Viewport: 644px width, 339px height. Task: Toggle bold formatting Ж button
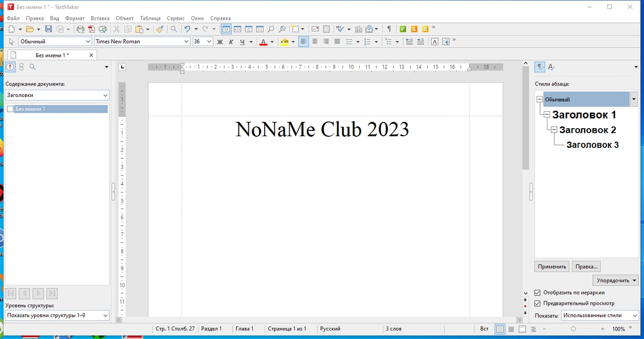pos(220,41)
